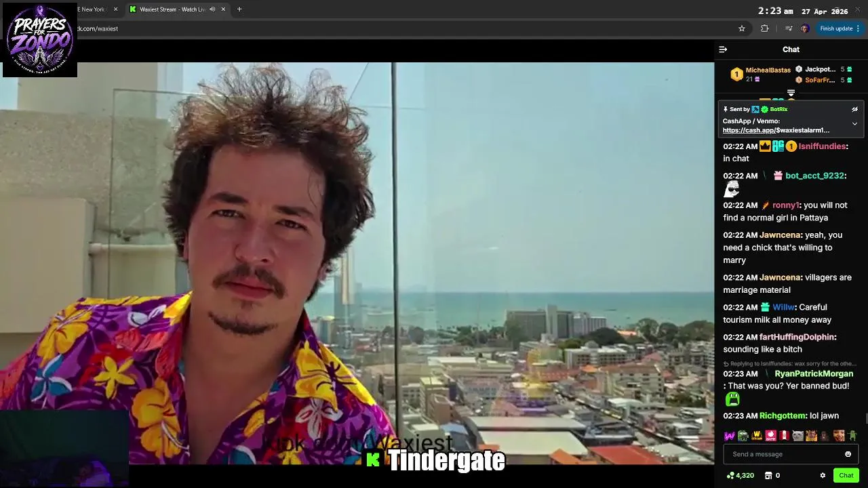Click the gold rank 1 badge by MichealBastas
Screen dimensions: 868x488
pos(736,75)
